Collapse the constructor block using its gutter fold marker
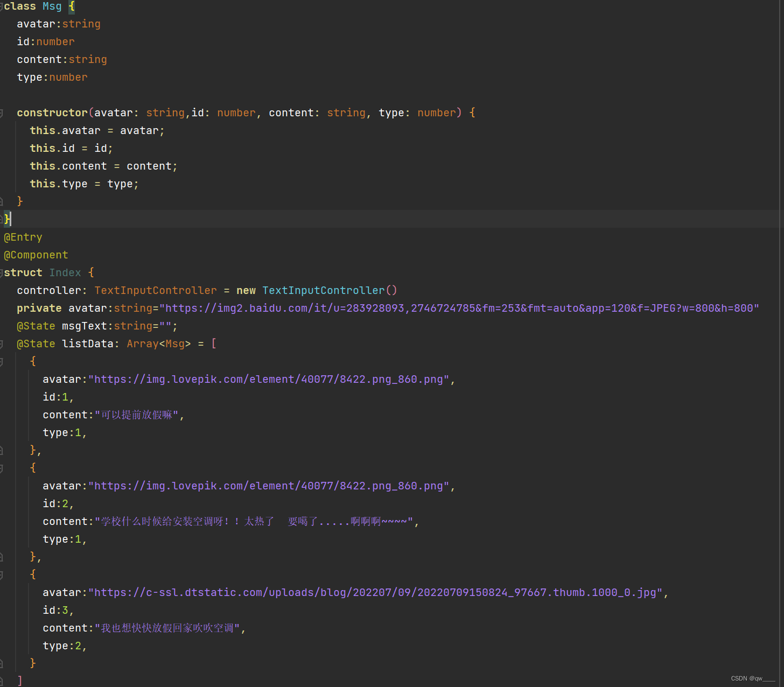 coord(2,113)
